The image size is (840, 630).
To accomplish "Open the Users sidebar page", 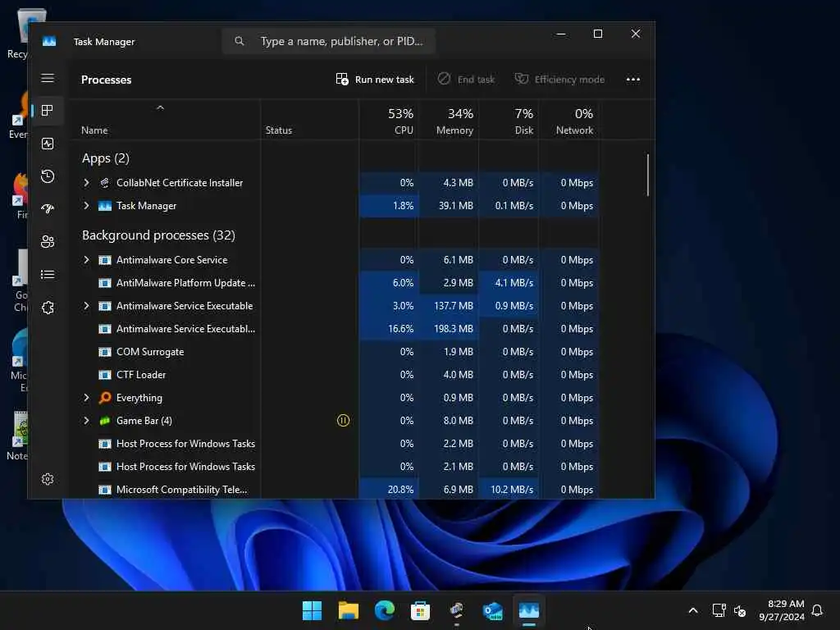I will click(48, 242).
